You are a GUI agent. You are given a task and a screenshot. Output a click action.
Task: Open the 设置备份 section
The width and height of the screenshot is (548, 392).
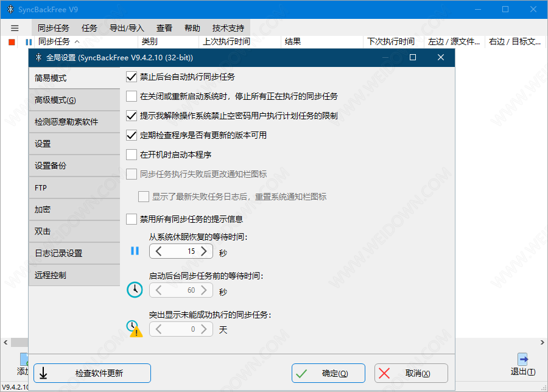pos(74,166)
